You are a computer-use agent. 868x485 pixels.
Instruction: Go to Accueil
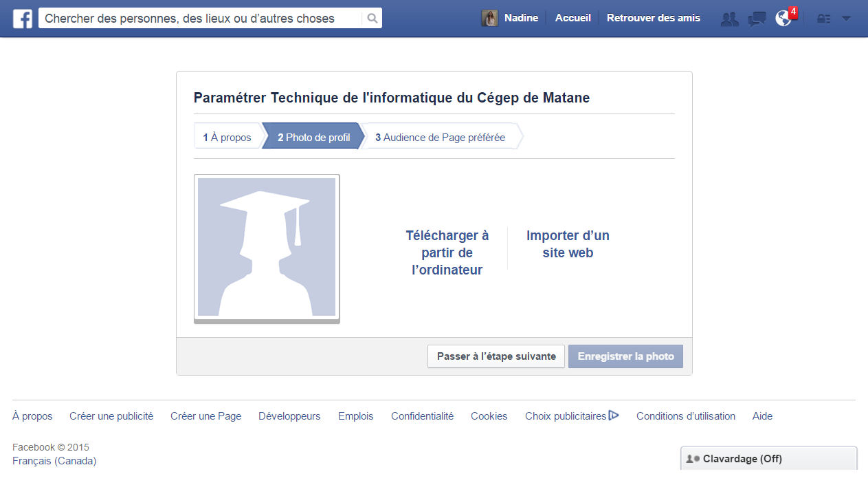click(x=573, y=18)
